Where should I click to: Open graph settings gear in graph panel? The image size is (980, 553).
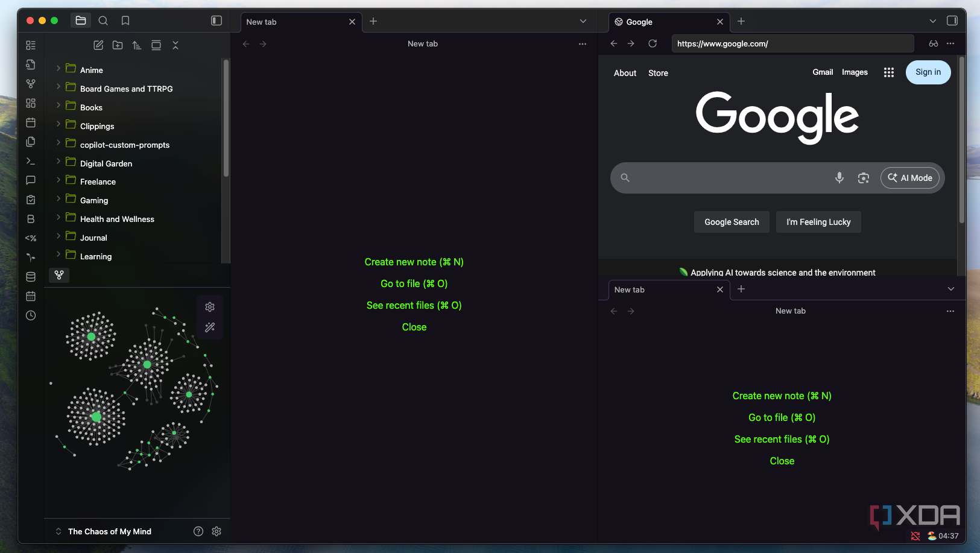coord(210,307)
